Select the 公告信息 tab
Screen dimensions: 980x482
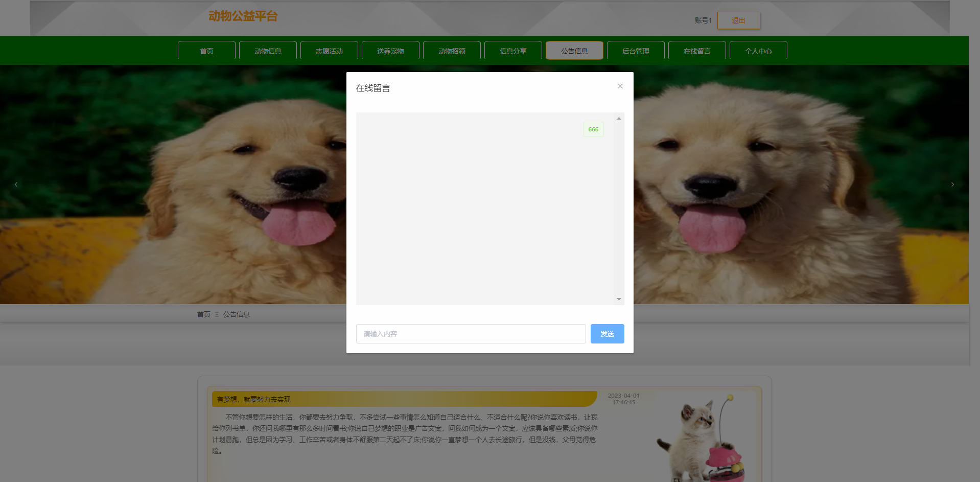[574, 51]
